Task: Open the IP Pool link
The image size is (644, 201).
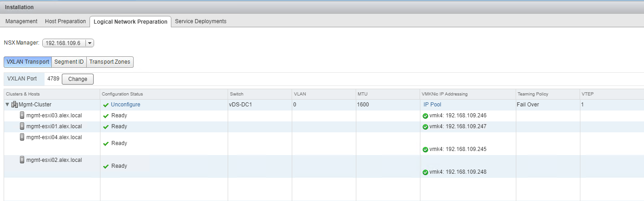Action: pyautogui.click(x=432, y=105)
